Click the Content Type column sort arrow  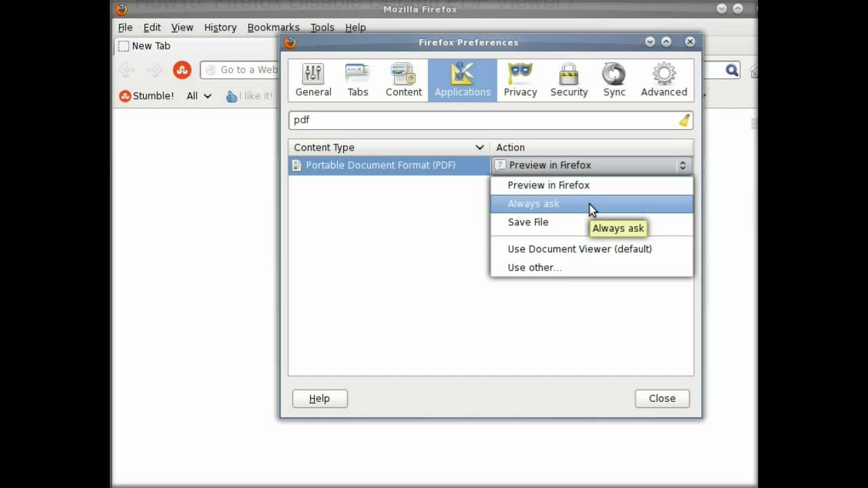click(x=479, y=148)
